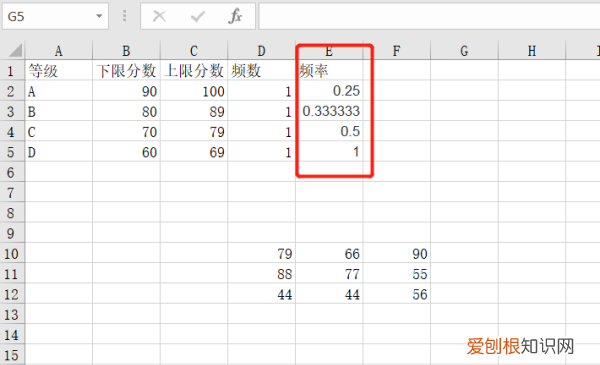Select row 9 header

(x=12, y=233)
